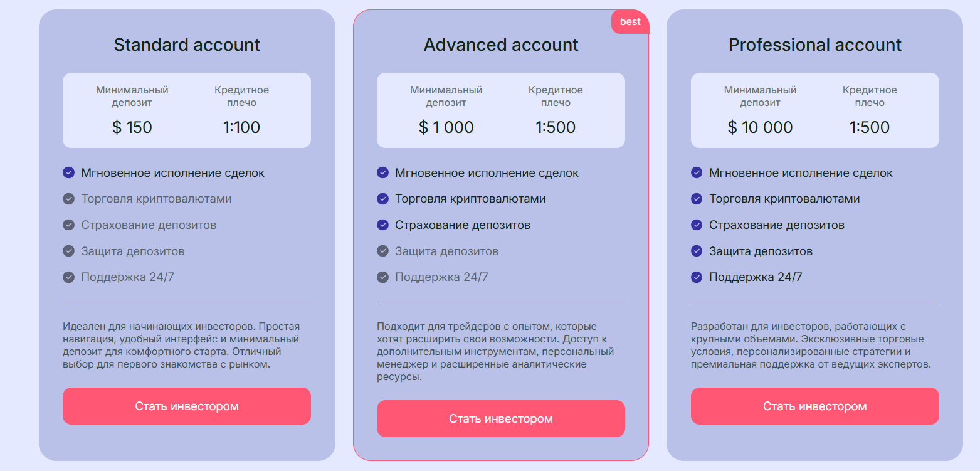Click the $ 1 000 minimum deposit value
The width and height of the screenshot is (980, 471).
[x=446, y=127]
